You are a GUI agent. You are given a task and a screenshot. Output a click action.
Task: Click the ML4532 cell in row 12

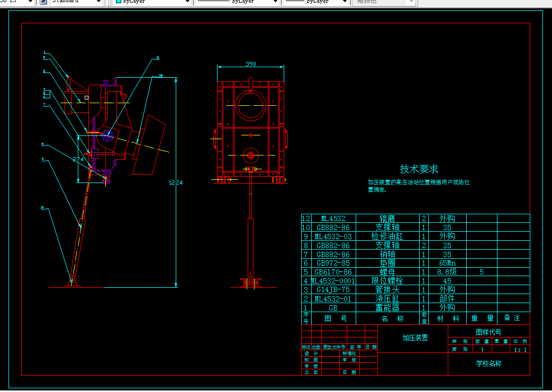coord(333,218)
